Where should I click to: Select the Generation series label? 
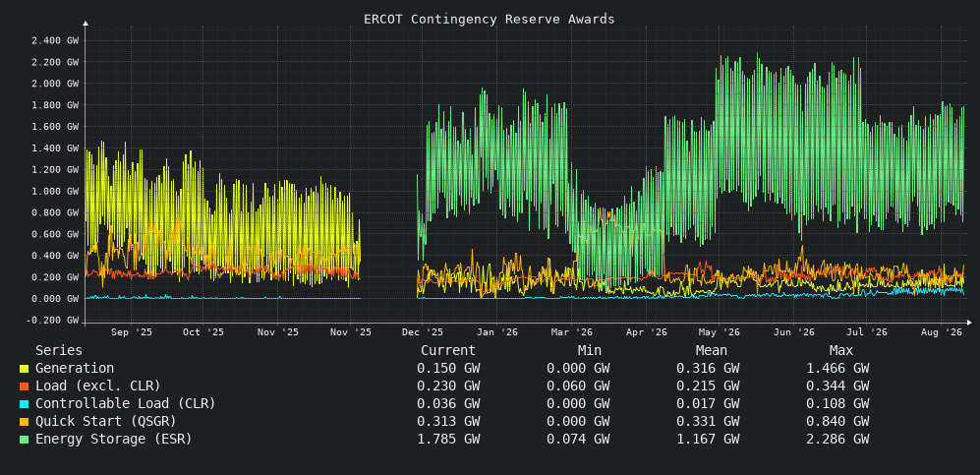click(x=75, y=369)
